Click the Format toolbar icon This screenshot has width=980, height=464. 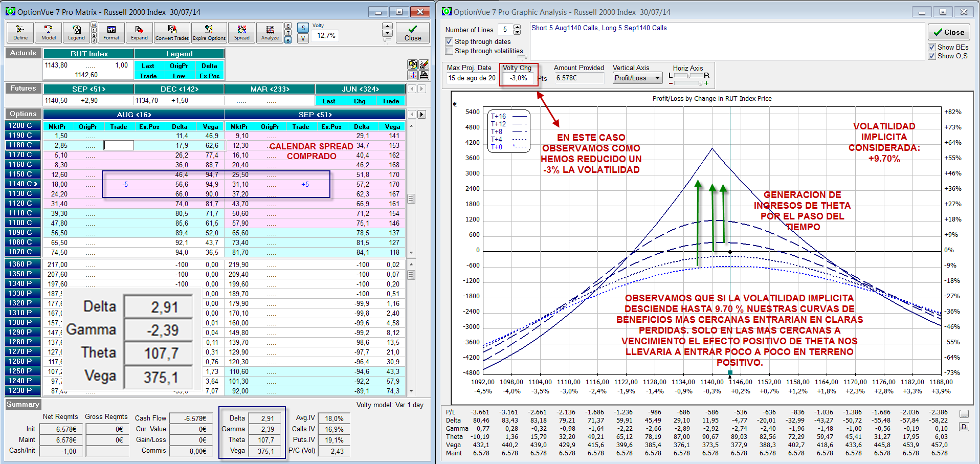[111, 32]
